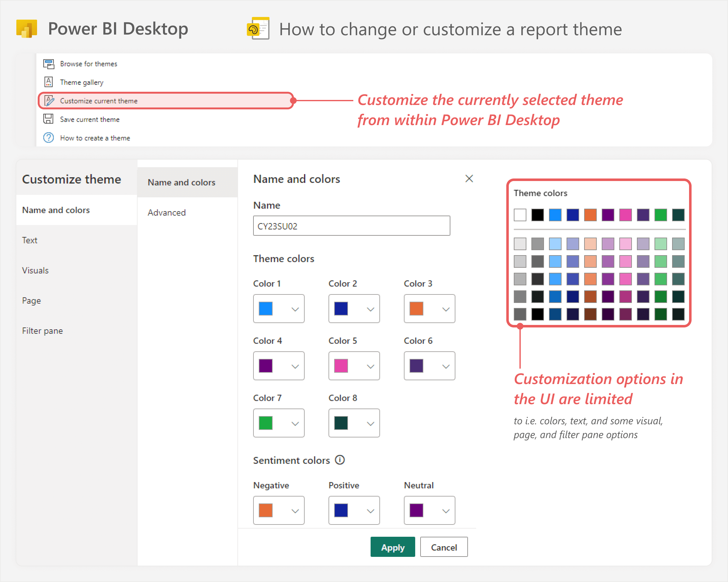Expand the Color 8 dropdown
The image size is (728, 582).
[x=354, y=423]
